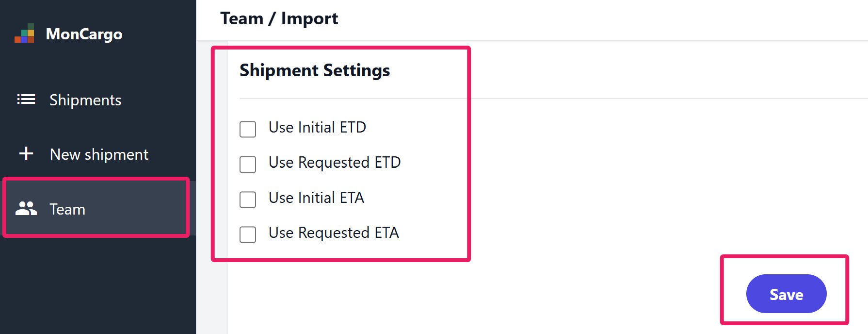Enable the Use Initial ETD checkbox
Viewport: 868px width, 334px height.
click(248, 129)
